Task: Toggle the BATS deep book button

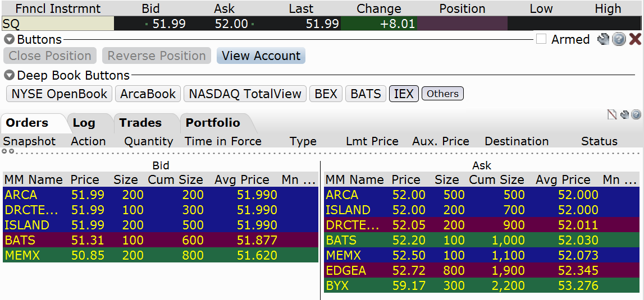Action: pos(366,94)
